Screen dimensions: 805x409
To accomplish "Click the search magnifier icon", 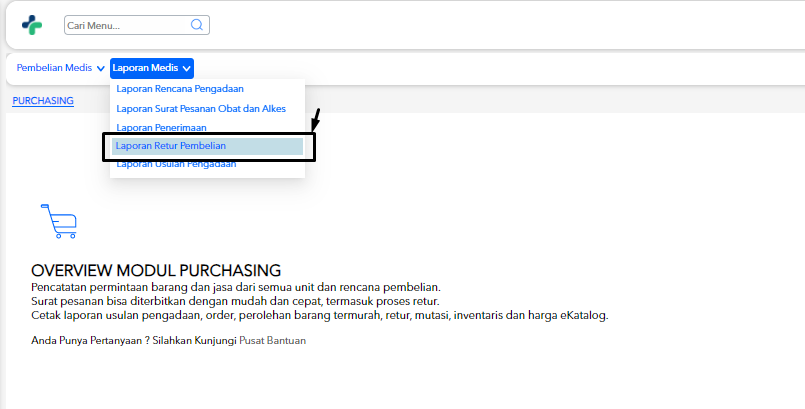I will pos(197,25).
